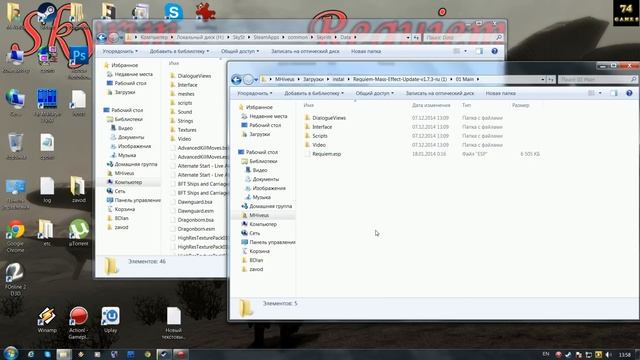Viewport: 640px width, 360px height.
Task: Toggle preview pane in 01 Main window
Action: [613, 93]
